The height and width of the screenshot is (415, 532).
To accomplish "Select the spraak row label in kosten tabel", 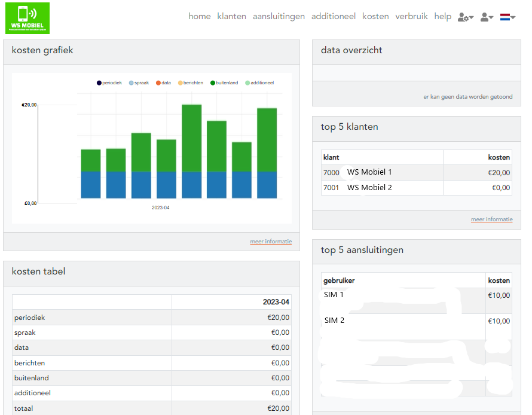I will click(x=25, y=332).
